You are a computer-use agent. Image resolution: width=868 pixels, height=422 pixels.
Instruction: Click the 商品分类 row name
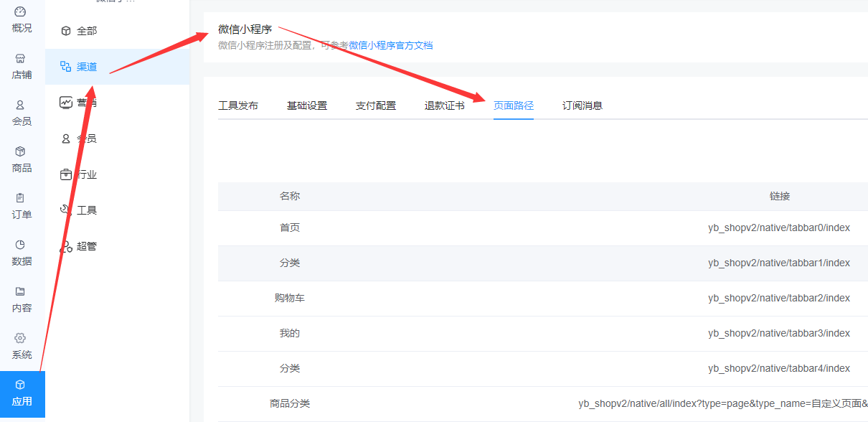coord(290,403)
